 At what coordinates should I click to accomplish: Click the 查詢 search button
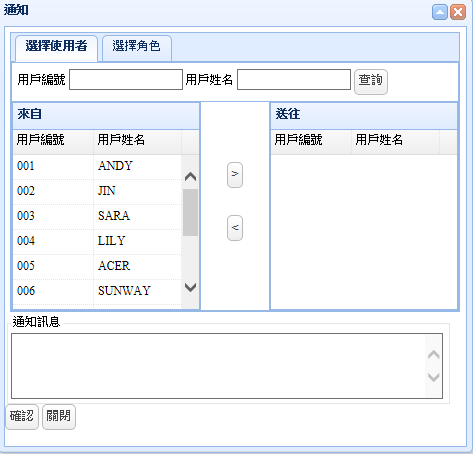pyautogui.click(x=371, y=82)
